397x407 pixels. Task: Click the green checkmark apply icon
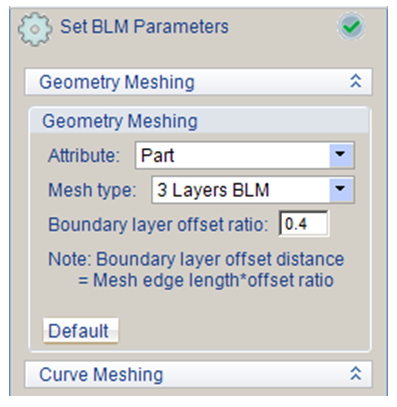click(351, 26)
